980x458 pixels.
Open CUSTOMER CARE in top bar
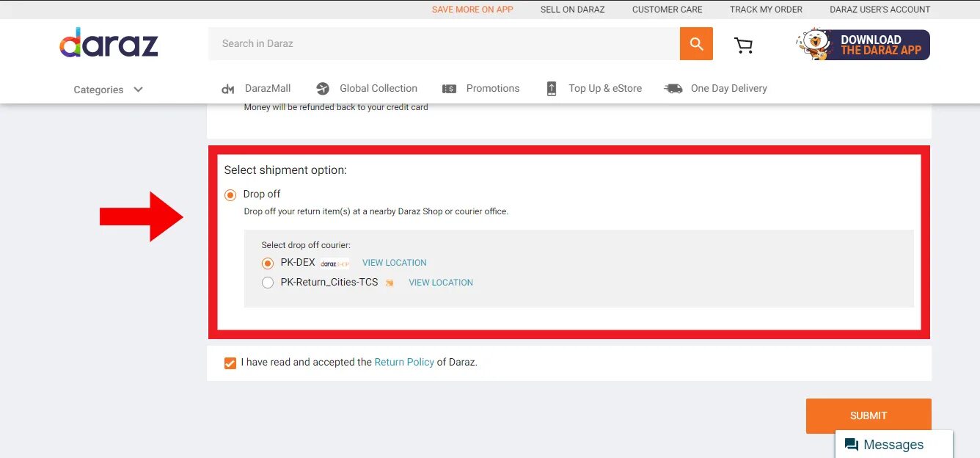pos(668,10)
